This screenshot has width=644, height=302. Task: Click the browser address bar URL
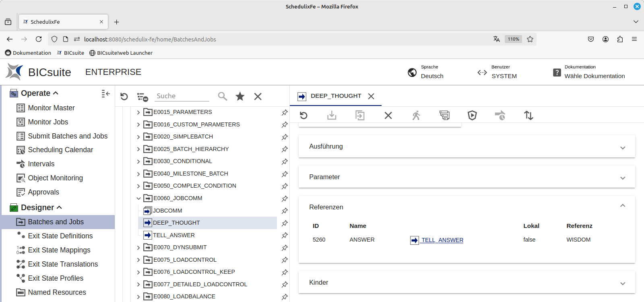coord(150,39)
